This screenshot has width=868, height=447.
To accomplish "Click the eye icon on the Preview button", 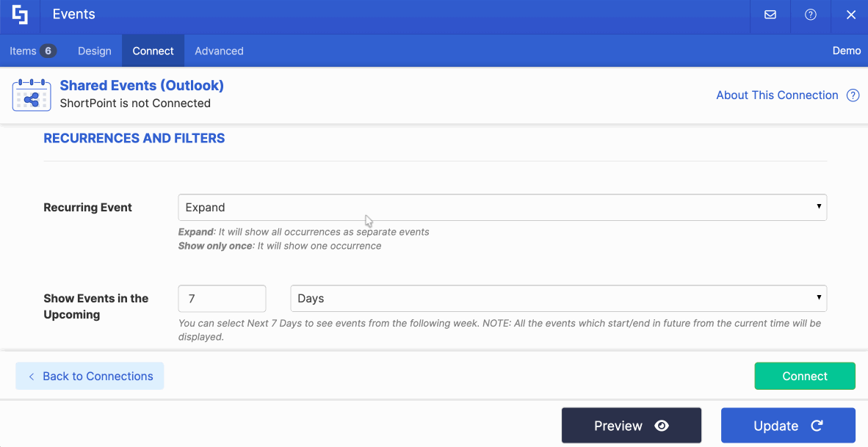I will (662, 425).
